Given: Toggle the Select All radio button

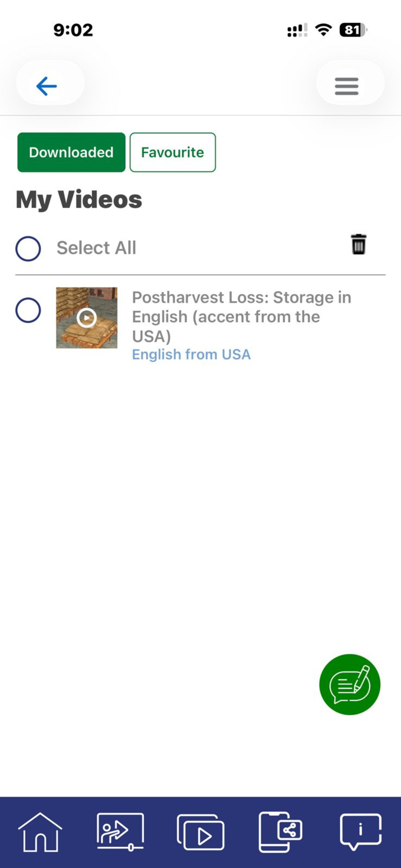Looking at the screenshot, I should (x=28, y=249).
